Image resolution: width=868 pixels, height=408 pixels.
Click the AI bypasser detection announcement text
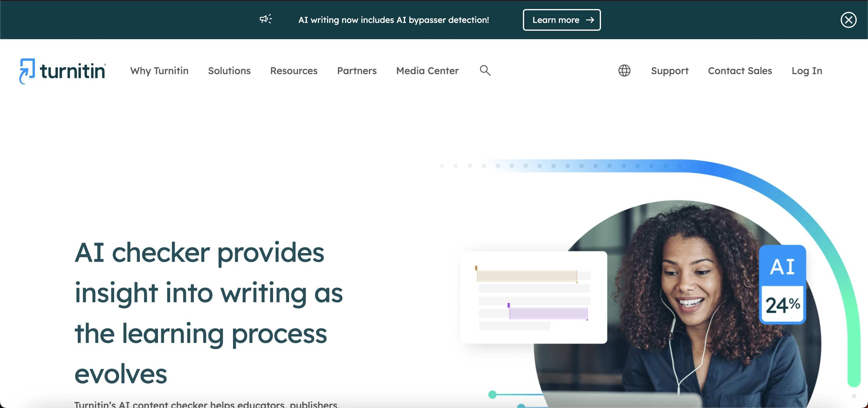[393, 20]
